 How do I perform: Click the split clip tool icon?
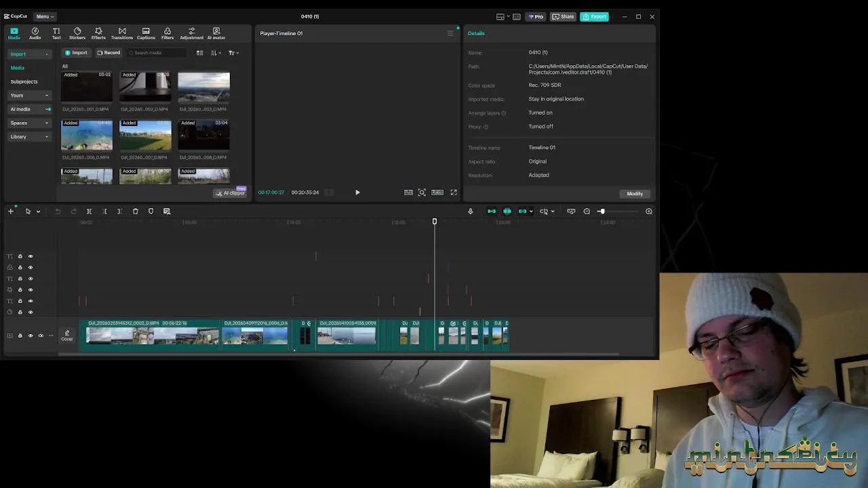[x=89, y=211]
